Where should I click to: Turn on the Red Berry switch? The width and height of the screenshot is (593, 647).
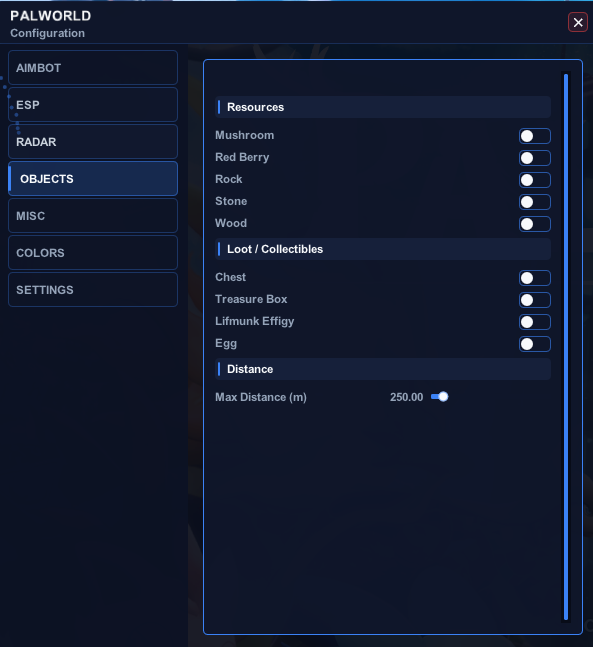pyautogui.click(x=534, y=158)
